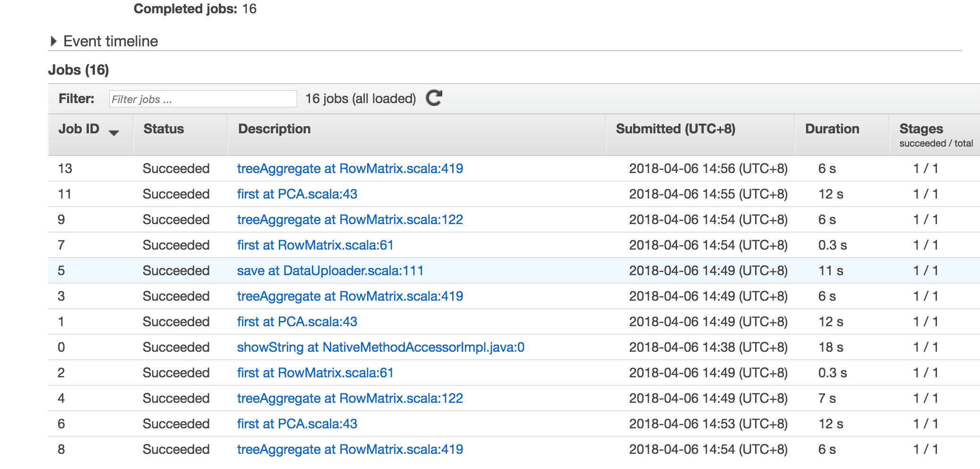
Task: Open job 7 first at RowMatrix.scala:61
Action: point(315,245)
